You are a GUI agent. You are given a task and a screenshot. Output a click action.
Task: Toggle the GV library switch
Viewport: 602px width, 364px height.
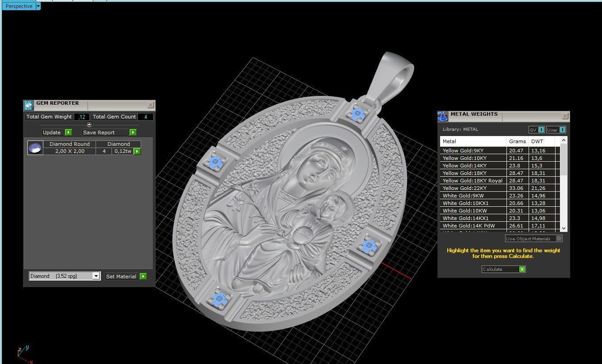[x=541, y=130]
